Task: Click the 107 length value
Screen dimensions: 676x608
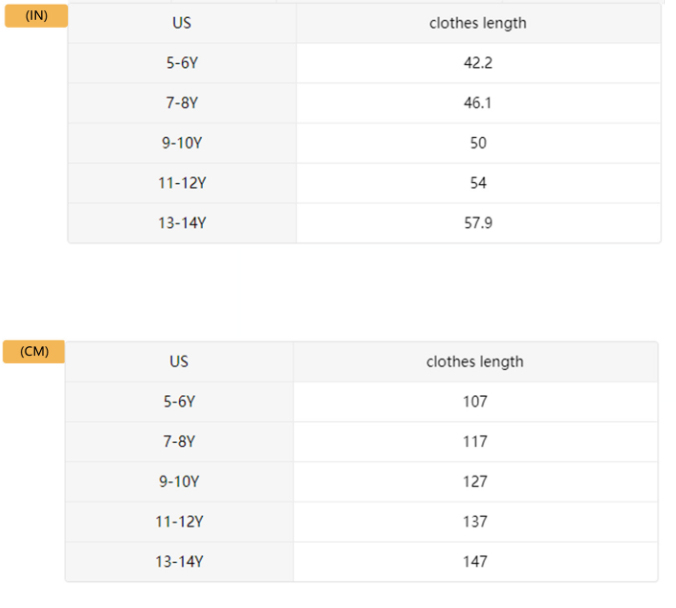Action: point(475,401)
